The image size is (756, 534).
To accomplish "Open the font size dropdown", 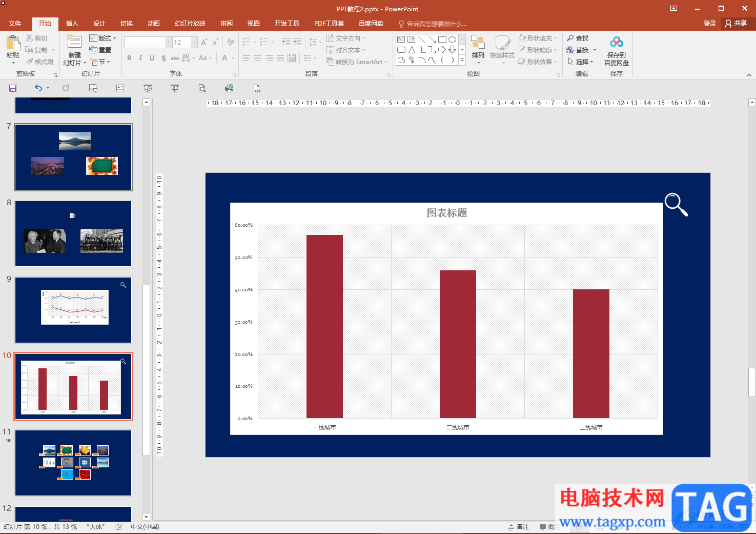I will click(194, 42).
